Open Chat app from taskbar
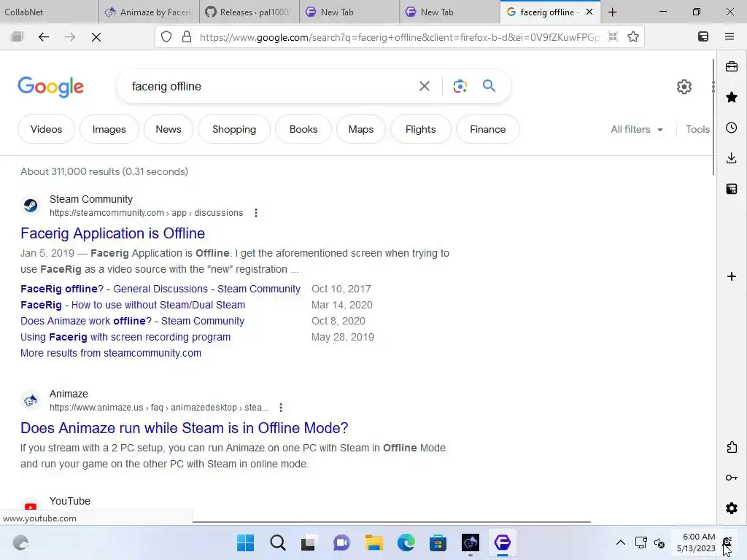Image resolution: width=747 pixels, height=560 pixels. tap(341, 542)
